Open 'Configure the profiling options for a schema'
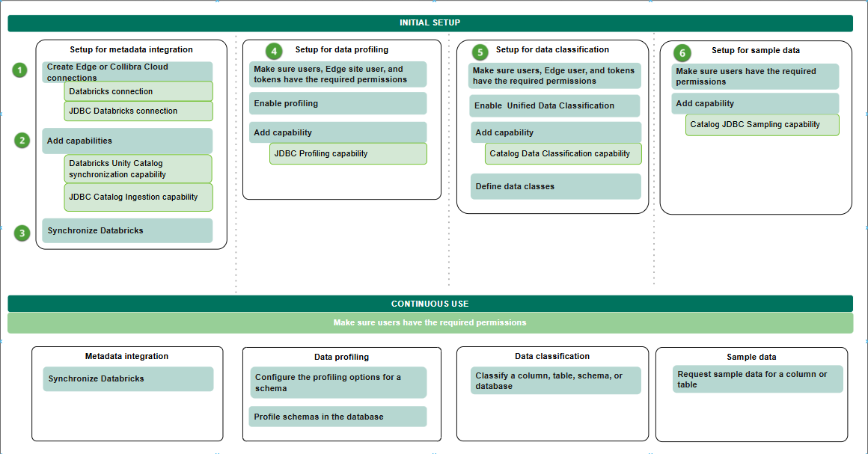 coord(337,383)
